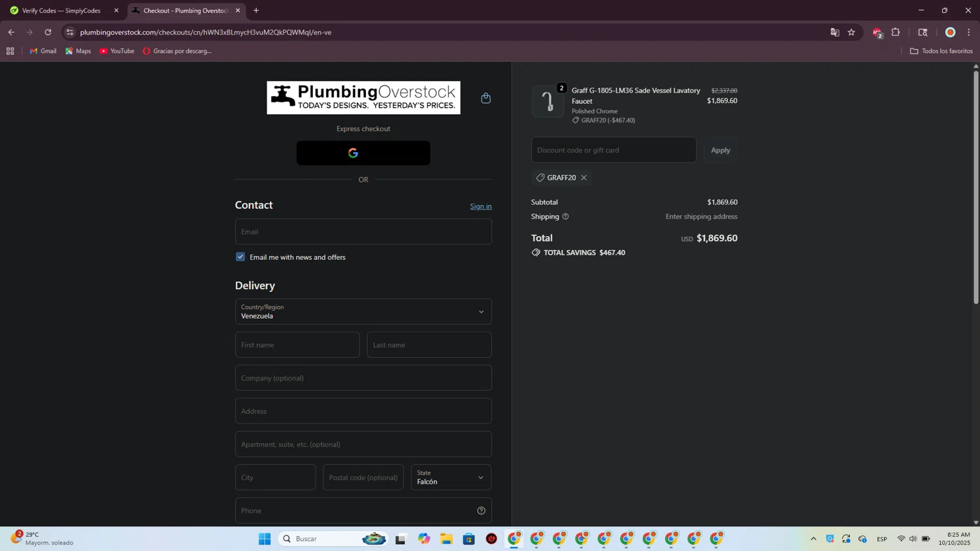Click the faucet product thumbnail
Image resolution: width=980 pixels, height=551 pixels.
pos(547,101)
